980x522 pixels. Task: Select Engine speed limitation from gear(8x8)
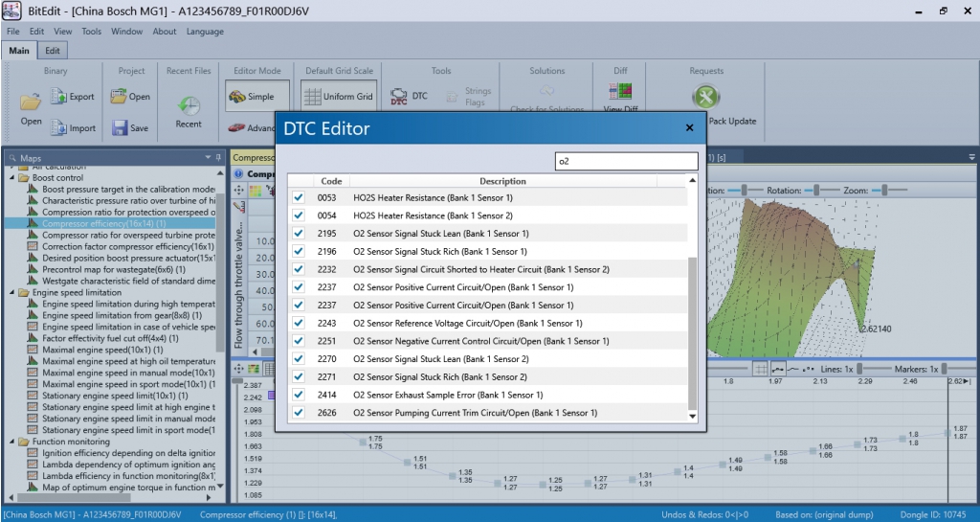(122, 315)
